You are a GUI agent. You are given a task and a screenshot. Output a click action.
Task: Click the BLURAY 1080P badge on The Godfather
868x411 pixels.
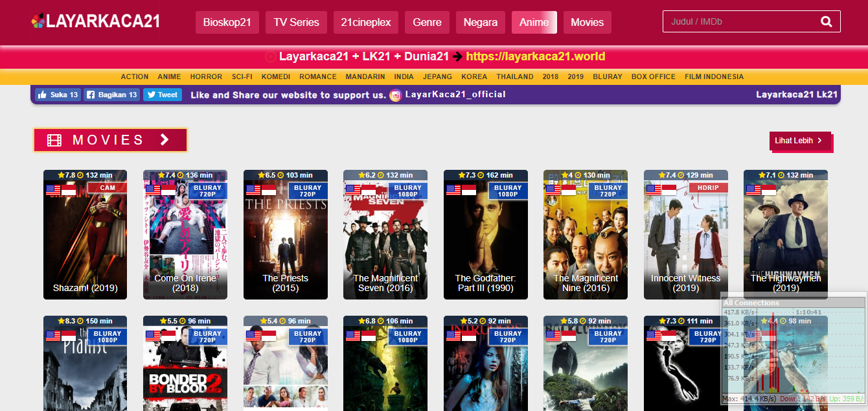[508, 191]
